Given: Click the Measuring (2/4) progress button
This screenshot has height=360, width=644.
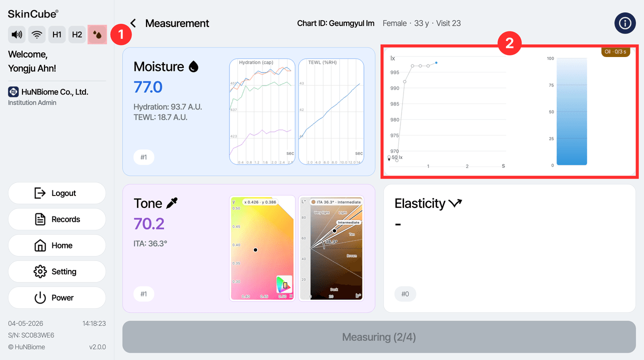Looking at the screenshot, I should (x=379, y=337).
